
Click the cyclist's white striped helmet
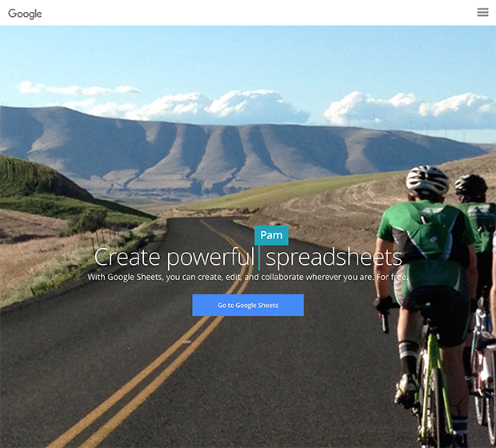[x=427, y=179]
